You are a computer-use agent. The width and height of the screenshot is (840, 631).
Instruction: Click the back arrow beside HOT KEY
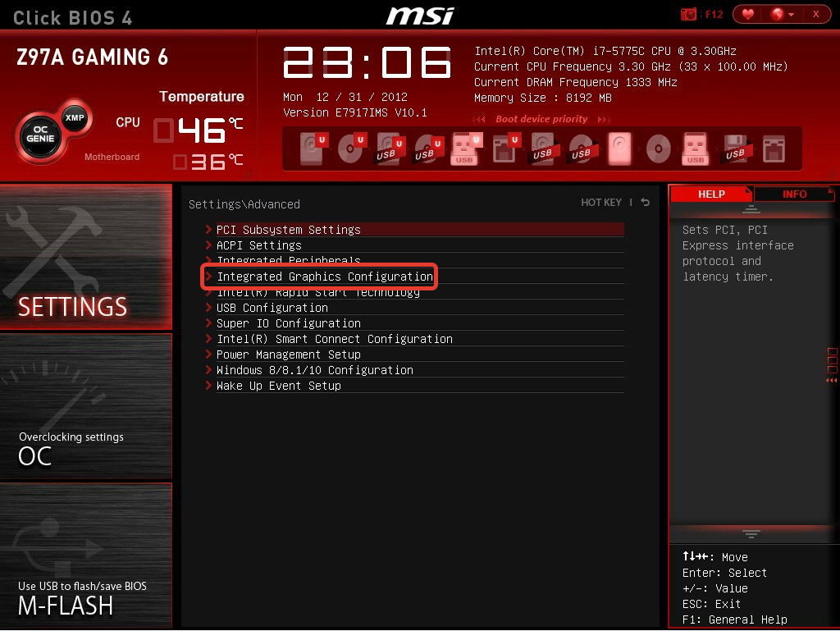pos(646,202)
